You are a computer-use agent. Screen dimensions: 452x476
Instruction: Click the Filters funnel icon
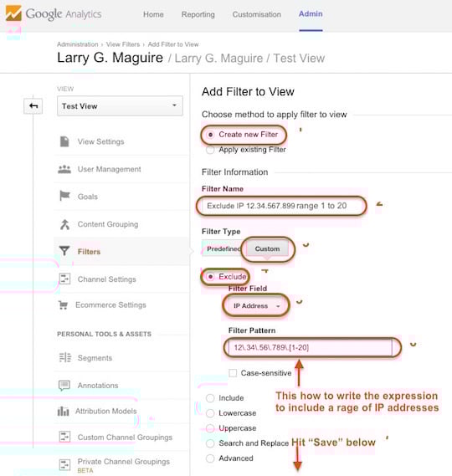[64, 251]
